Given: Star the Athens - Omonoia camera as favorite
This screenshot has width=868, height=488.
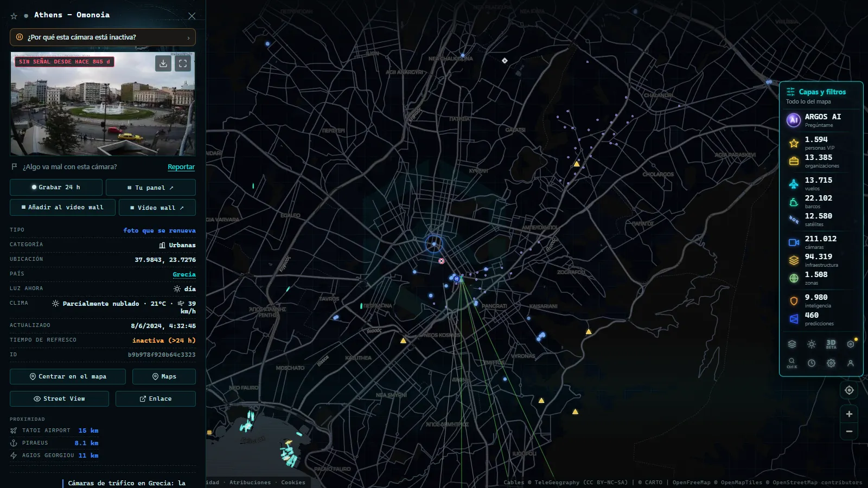Looking at the screenshot, I should tap(14, 16).
